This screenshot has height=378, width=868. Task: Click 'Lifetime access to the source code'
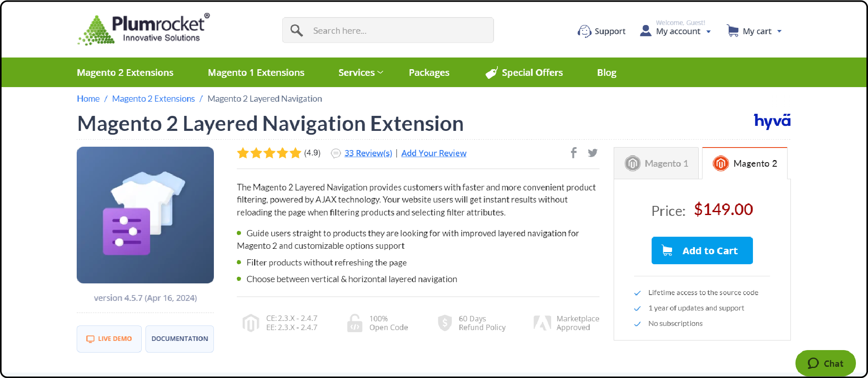pyautogui.click(x=703, y=293)
